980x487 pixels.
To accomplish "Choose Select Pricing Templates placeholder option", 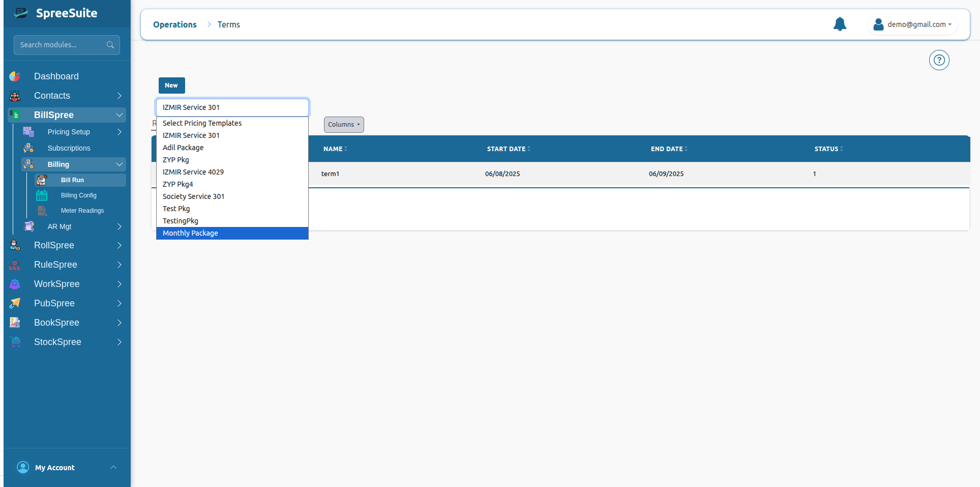I will 232,123.
